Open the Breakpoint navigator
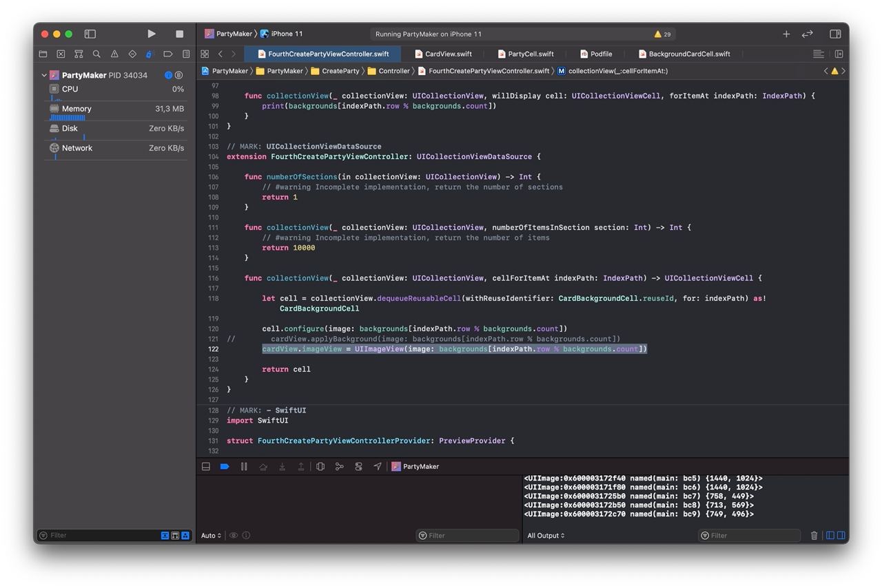The width and height of the screenshot is (882, 588). (167, 54)
